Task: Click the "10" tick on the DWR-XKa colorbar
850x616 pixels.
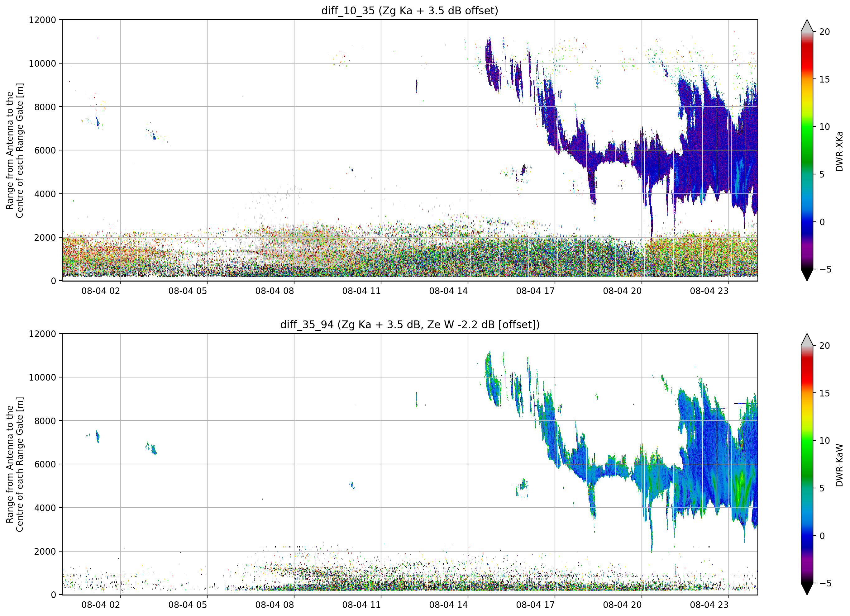Action: click(824, 127)
